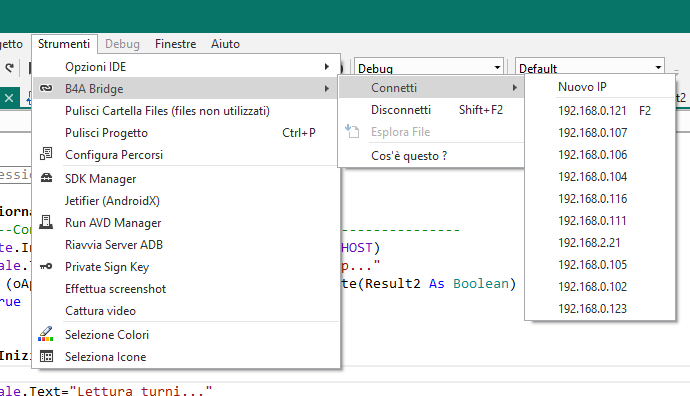Screen dimensions: 690x396
Task: Open the Strumenti menu
Action: click(x=64, y=44)
